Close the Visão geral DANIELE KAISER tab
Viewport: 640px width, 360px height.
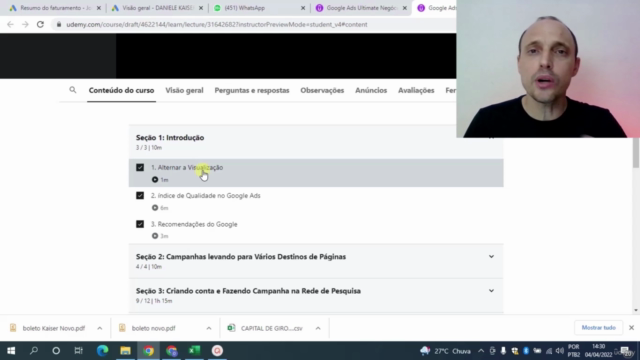(200, 8)
